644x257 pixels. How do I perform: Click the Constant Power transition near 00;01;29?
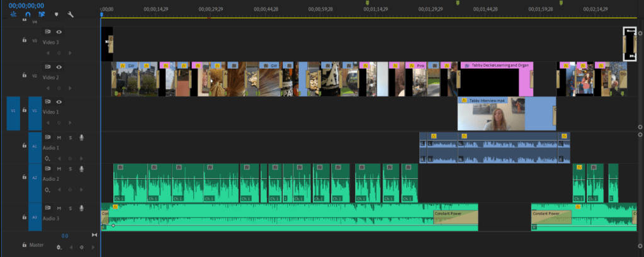click(455, 217)
